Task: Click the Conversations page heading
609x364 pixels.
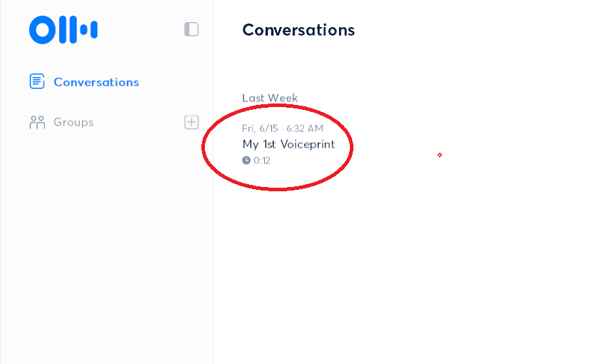Action: click(298, 30)
